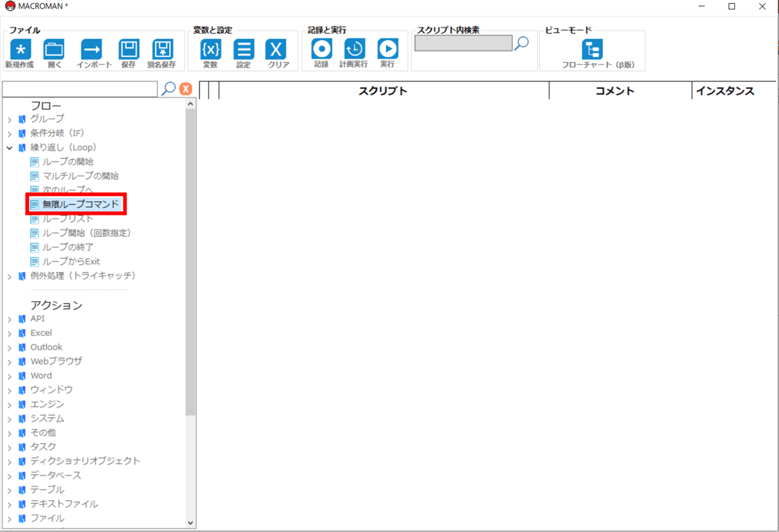779x532 pixels.
Task: Click the command tree scrollbar down arrow
Action: pyautogui.click(x=190, y=522)
